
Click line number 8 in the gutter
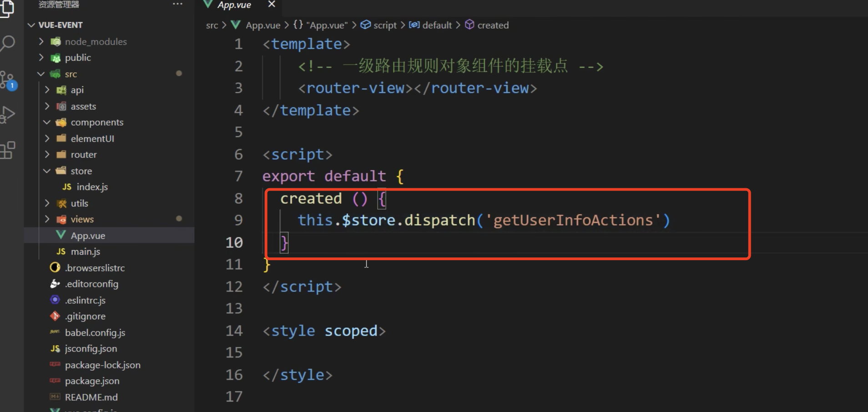click(238, 198)
